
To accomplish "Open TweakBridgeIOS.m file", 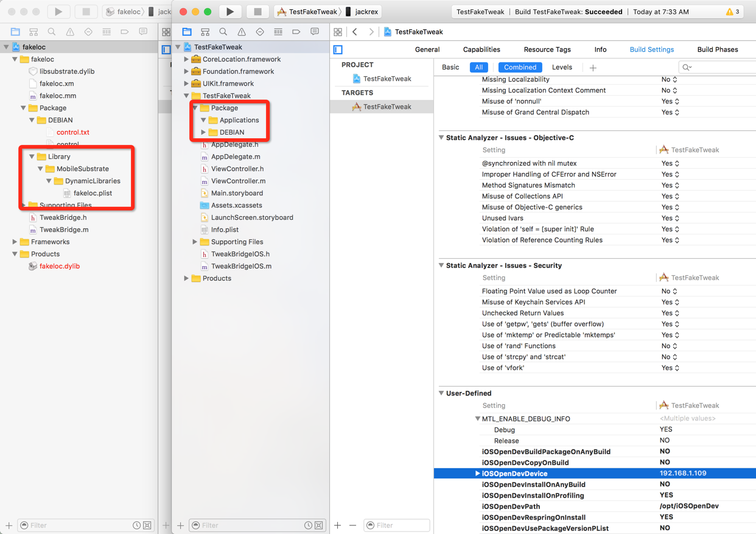I will tap(241, 266).
